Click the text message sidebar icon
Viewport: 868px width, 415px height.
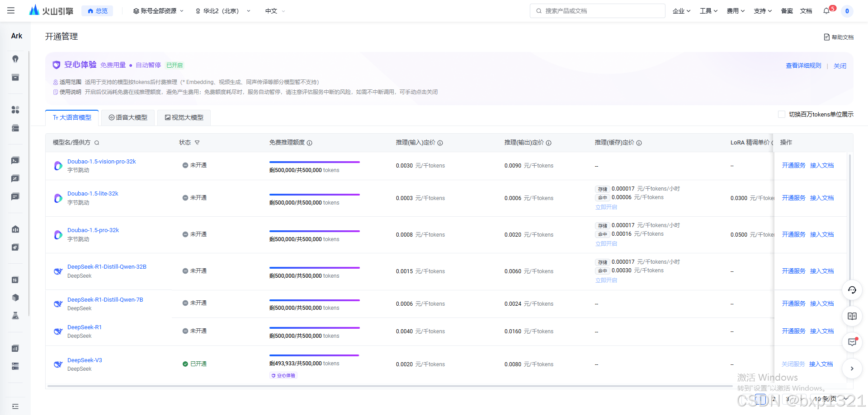(x=15, y=196)
